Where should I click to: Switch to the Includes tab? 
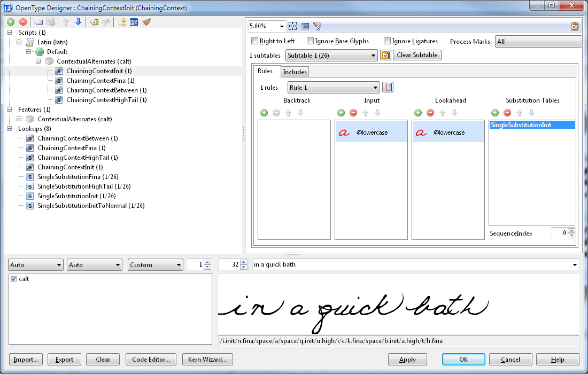[x=295, y=72]
